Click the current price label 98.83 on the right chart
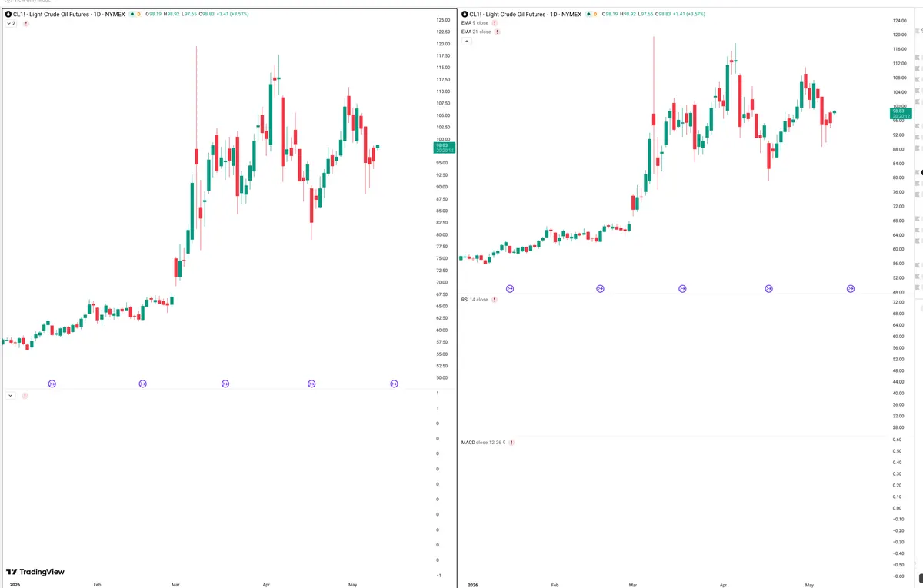This screenshot has width=923, height=588. coord(901,114)
